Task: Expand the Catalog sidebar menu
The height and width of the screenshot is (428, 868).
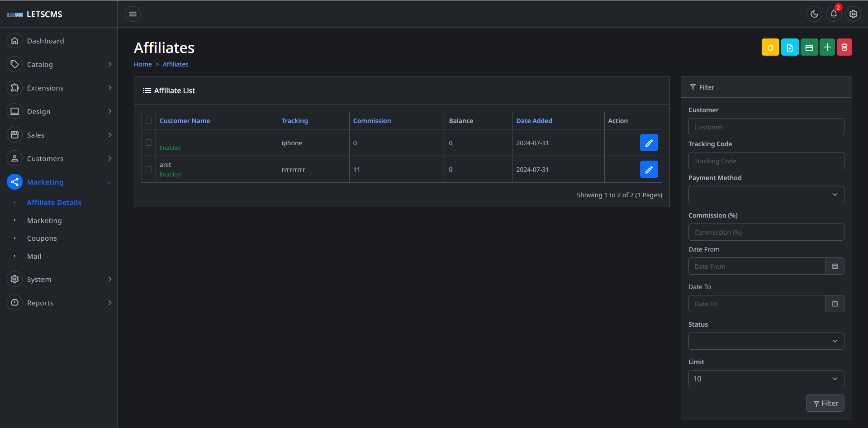Action: click(x=59, y=65)
